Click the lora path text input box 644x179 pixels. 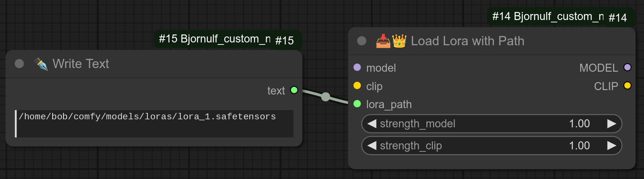pos(155,123)
